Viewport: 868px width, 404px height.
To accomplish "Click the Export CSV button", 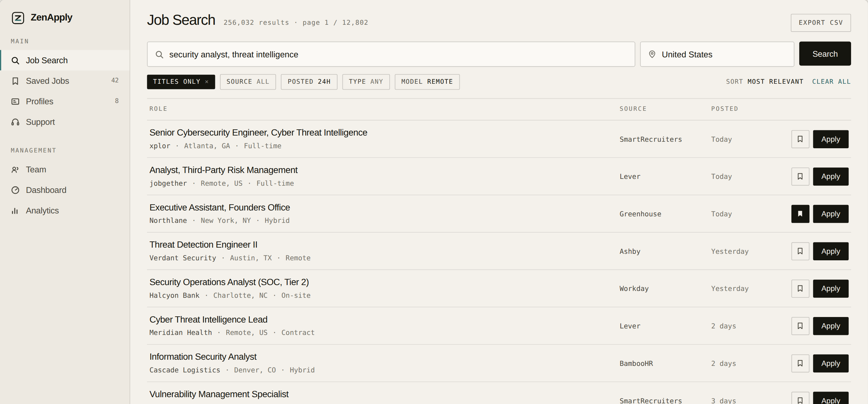I will pos(820,23).
